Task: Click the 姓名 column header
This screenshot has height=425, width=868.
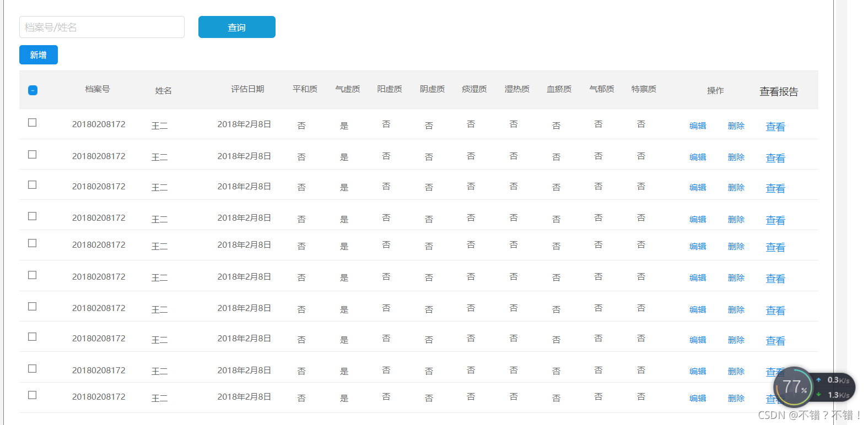Action: pyautogui.click(x=164, y=90)
